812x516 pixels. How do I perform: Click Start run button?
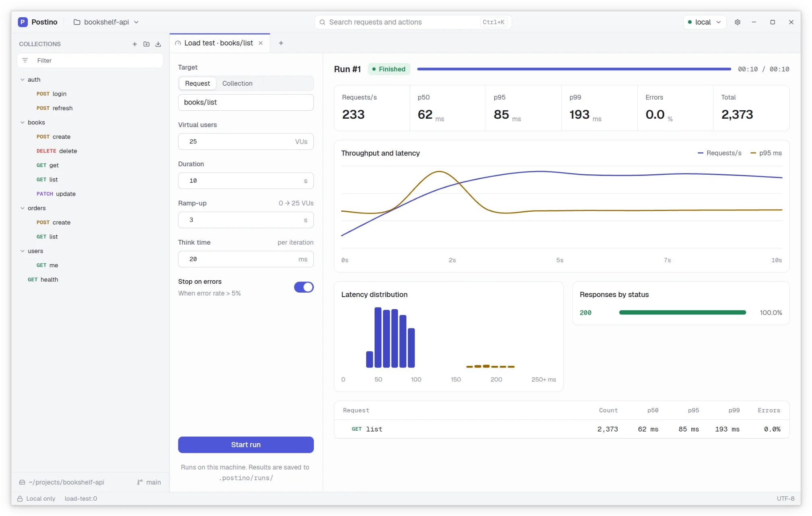click(x=246, y=445)
